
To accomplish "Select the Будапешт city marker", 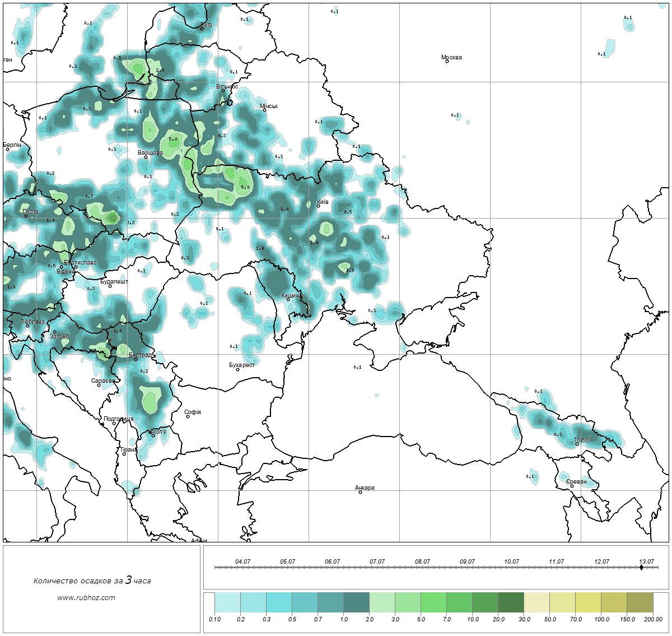I will (110, 286).
